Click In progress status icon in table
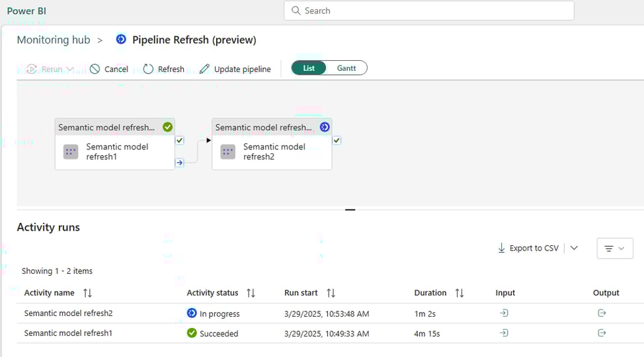Viewport: 644px width, 357px height. pos(192,313)
